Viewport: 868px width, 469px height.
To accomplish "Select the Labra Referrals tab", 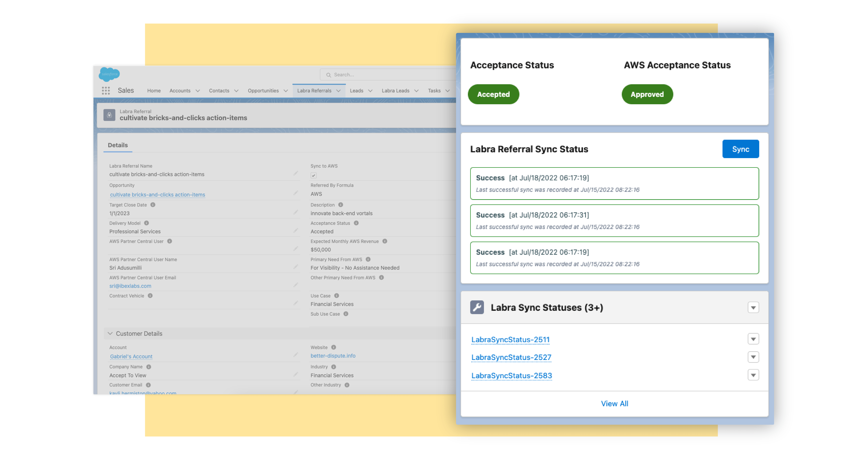I will point(314,91).
